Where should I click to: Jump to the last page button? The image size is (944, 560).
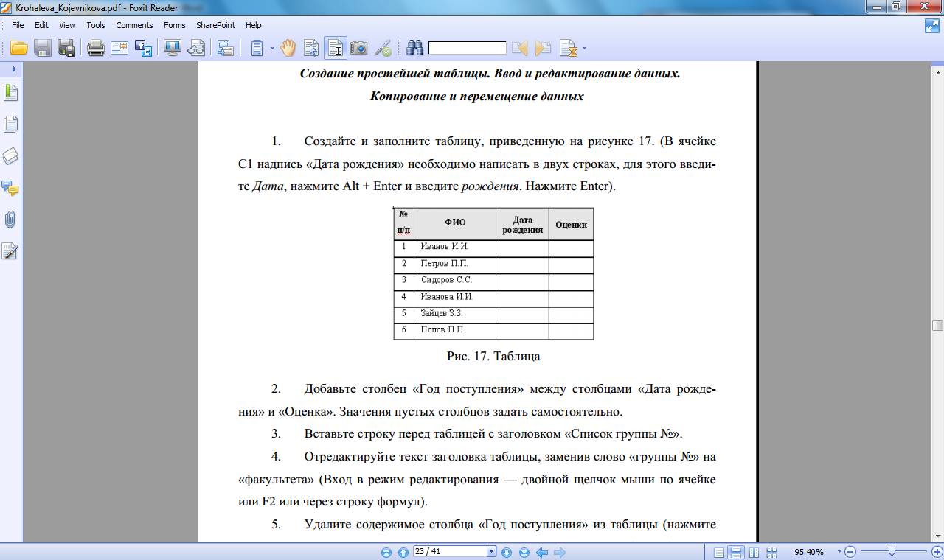coord(524,552)
